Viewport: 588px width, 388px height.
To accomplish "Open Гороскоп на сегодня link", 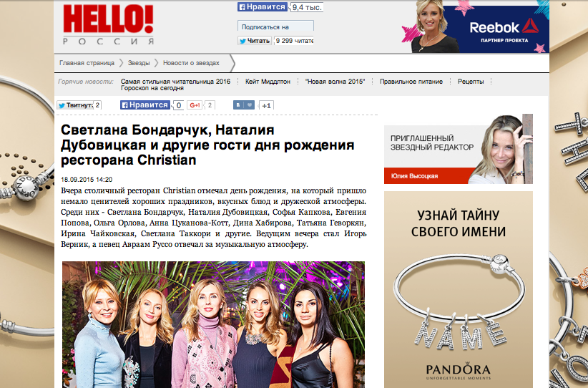I will point(152,88).
